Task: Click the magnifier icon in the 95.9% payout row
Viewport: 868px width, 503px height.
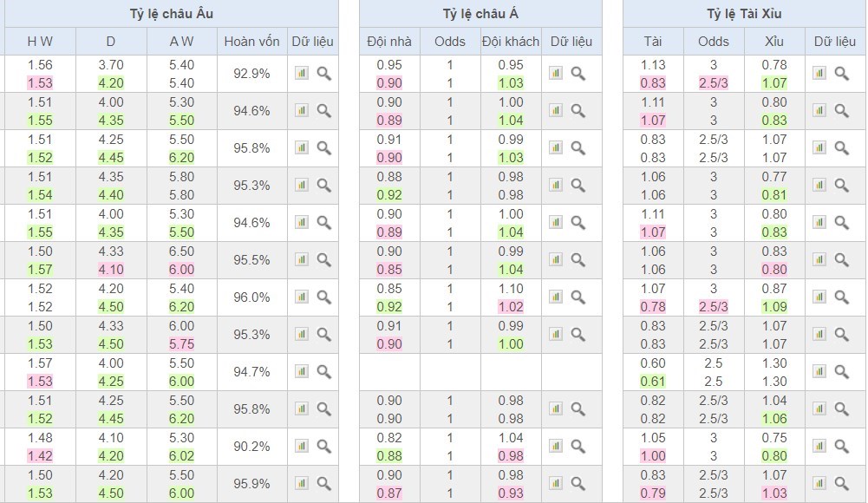Action: [x=323, y=484]
